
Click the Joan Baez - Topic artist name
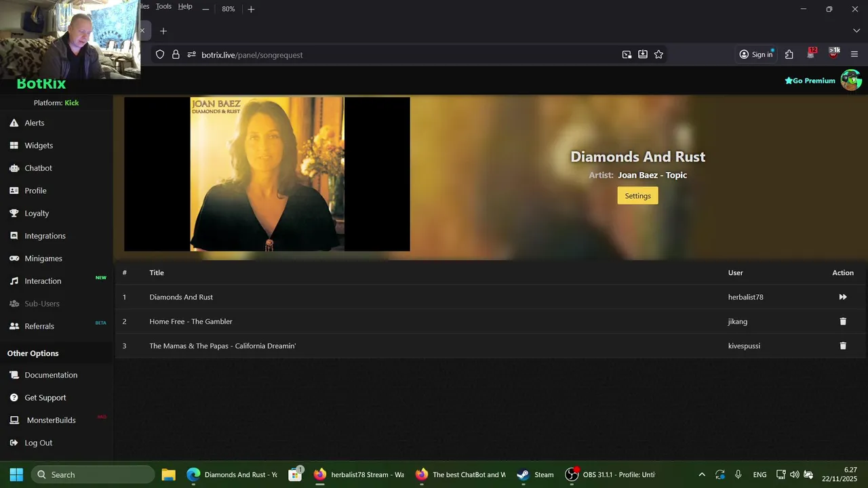tap(652, 175)
